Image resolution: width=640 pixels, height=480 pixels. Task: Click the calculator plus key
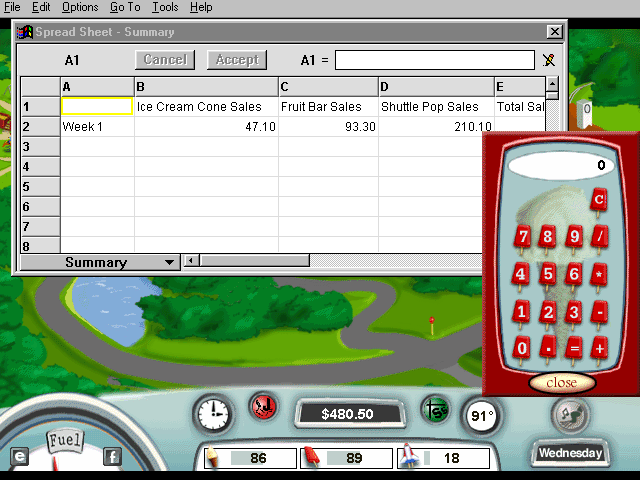coord(599,349)
